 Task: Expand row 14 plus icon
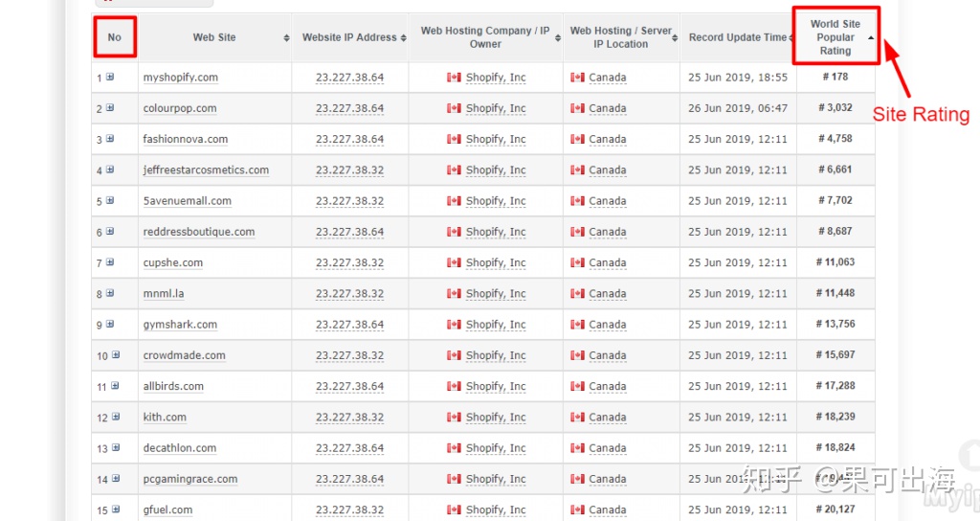click(x=116, y=479)
